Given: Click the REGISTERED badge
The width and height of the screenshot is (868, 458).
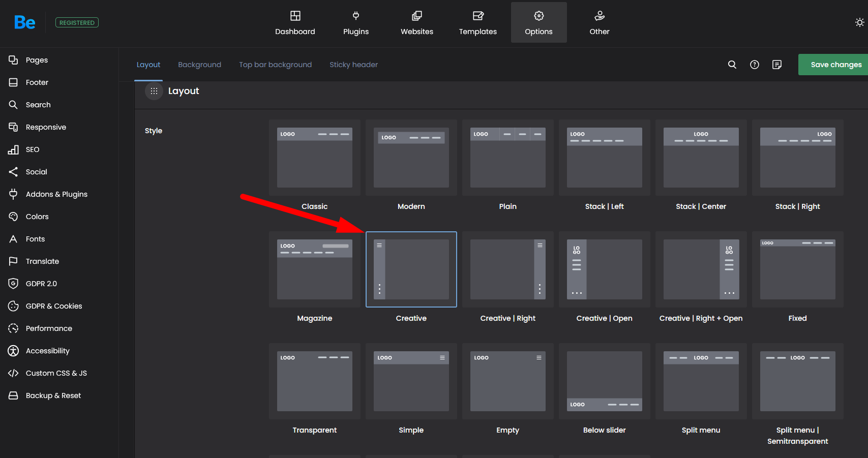Looking at the screenshot, I should click(x=77, y=23).
